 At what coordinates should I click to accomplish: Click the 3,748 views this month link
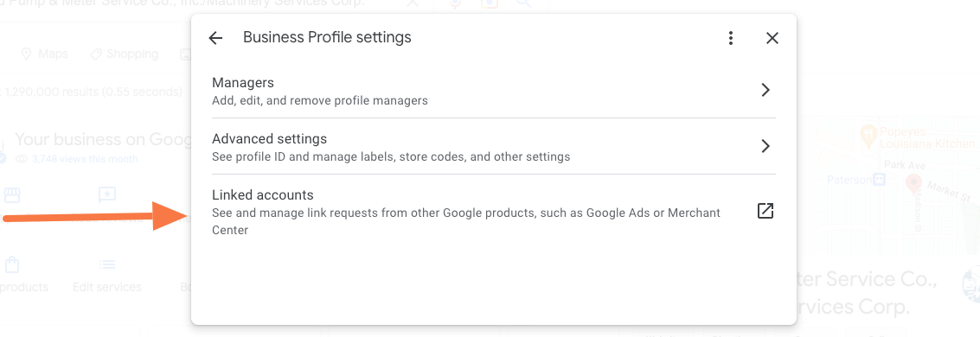pos(76,159)
